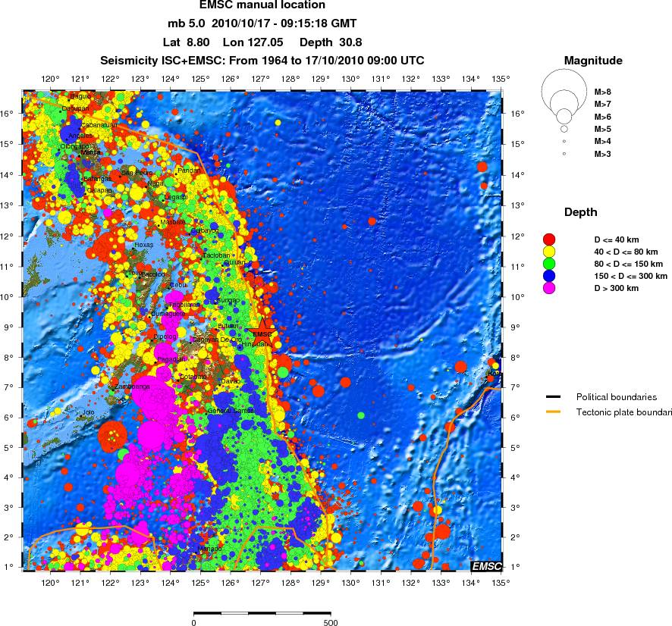Select the green 80 < D <= 150 km swatch

(x=549, y=263)
